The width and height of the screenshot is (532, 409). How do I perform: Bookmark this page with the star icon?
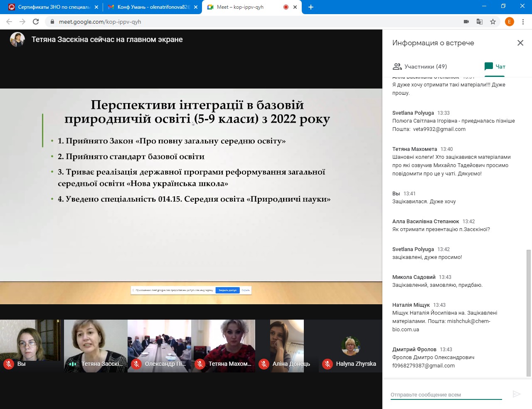[x=493, y=22]
